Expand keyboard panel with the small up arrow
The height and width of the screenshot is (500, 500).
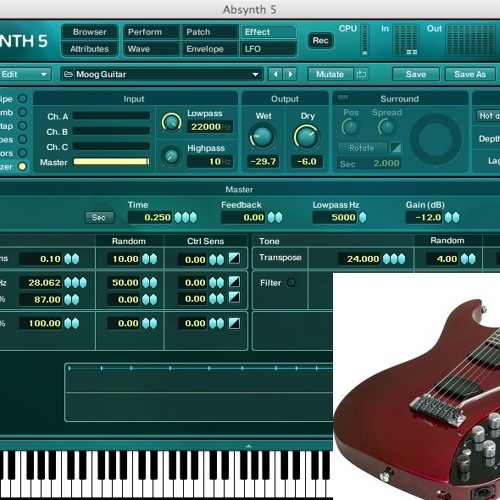[249, 446]
